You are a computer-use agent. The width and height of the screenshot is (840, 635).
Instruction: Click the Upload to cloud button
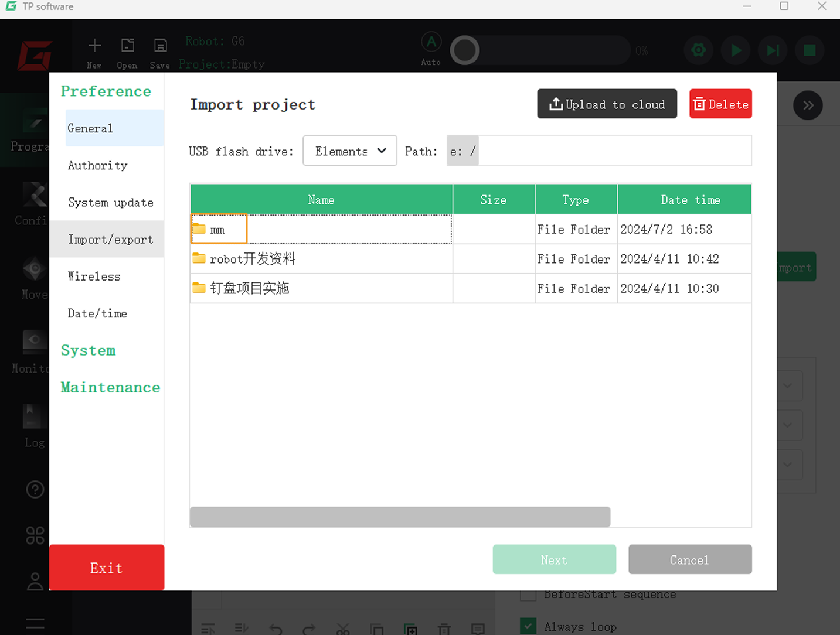[x=607, y=104]
